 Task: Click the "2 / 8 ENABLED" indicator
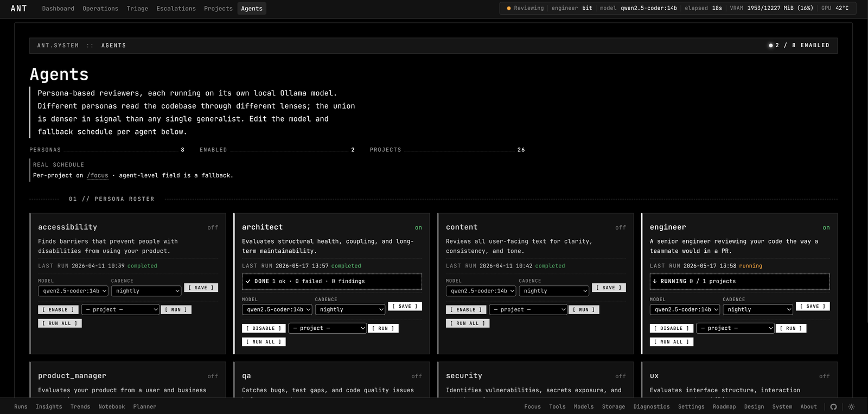(x=799, y=46)
